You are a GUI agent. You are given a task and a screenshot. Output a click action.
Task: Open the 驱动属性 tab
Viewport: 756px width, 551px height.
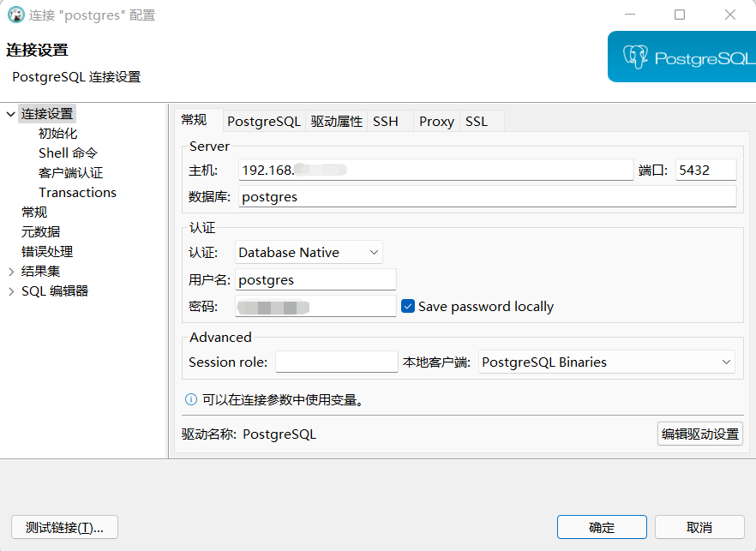[336, 121]
